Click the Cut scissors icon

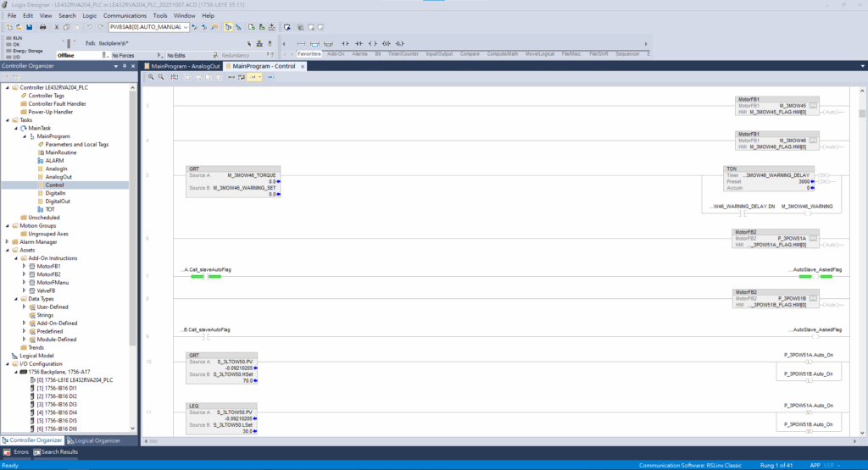pyautogui.click(x=57, y=27)
